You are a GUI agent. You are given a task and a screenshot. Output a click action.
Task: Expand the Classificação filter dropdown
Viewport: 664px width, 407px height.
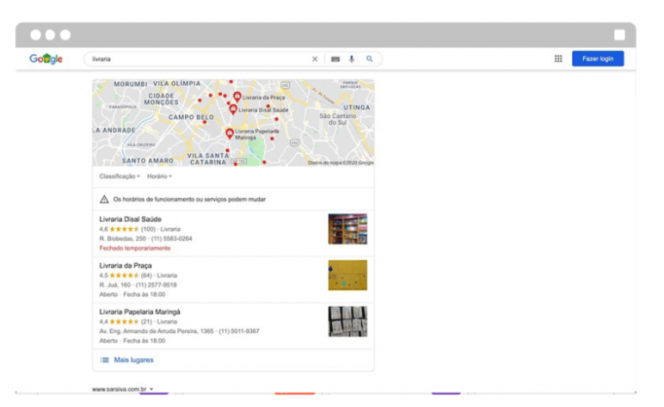point(119,176)
